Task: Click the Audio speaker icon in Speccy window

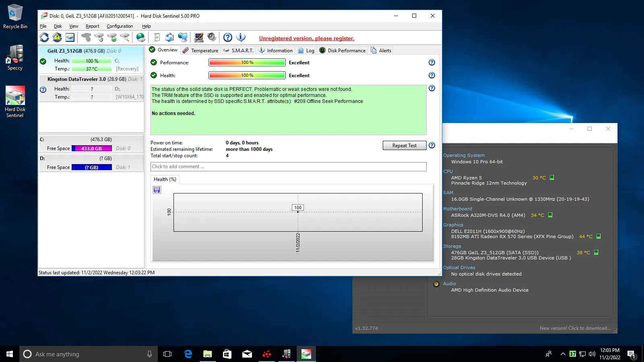Action: pos(436,284)
